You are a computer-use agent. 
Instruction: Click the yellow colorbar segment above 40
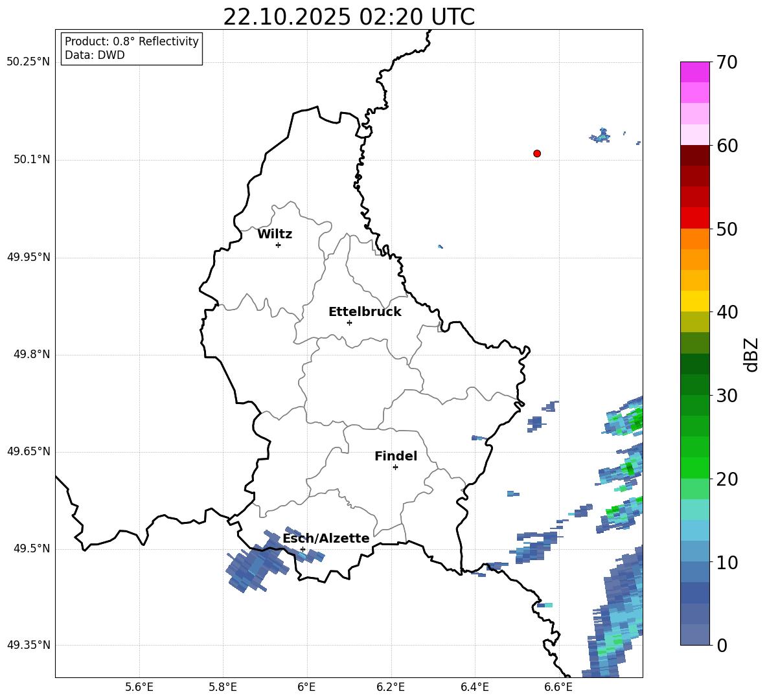click(694, 301)
